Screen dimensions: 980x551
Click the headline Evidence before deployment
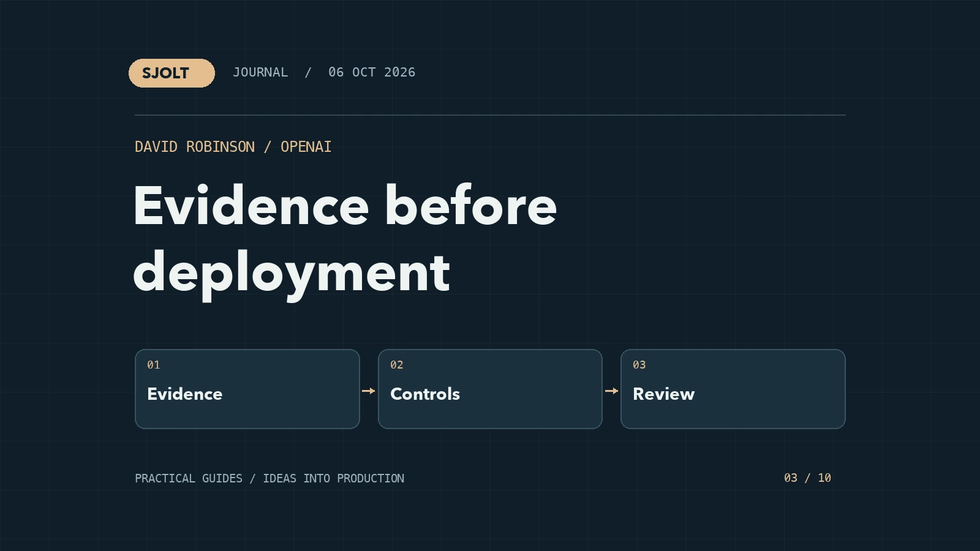click(345, 239)
